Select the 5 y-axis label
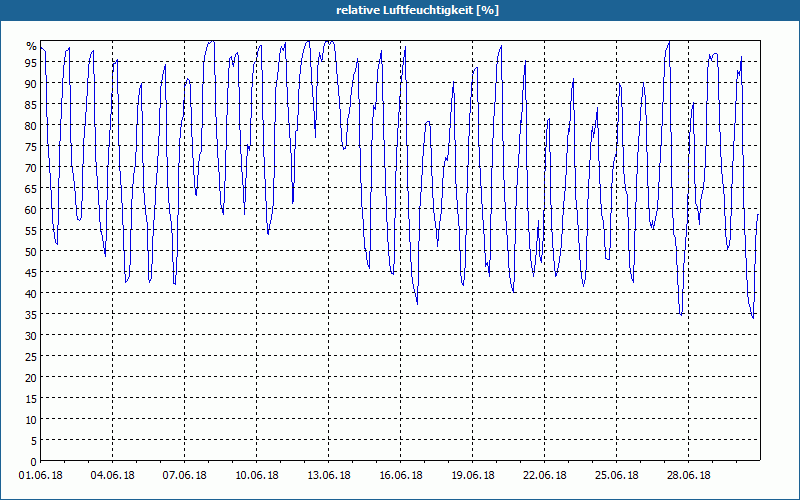This screenshot has width=800, height=500. coord(34,441)
